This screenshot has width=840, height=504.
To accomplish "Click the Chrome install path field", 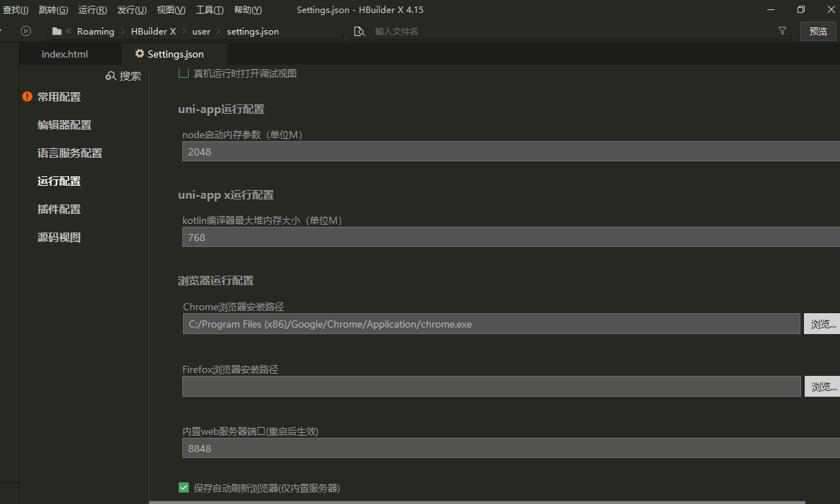I will pyautogui.click(x=491, y=324).
